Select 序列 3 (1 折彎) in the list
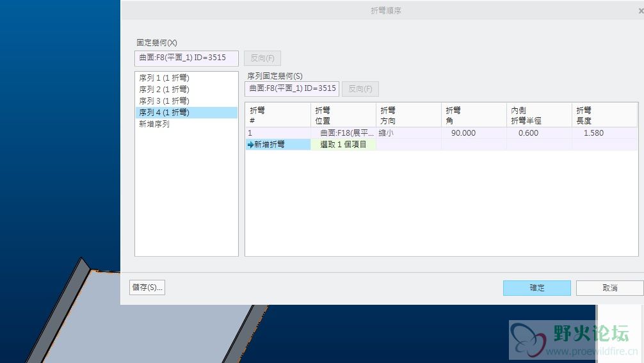 [x=186, y=101]
